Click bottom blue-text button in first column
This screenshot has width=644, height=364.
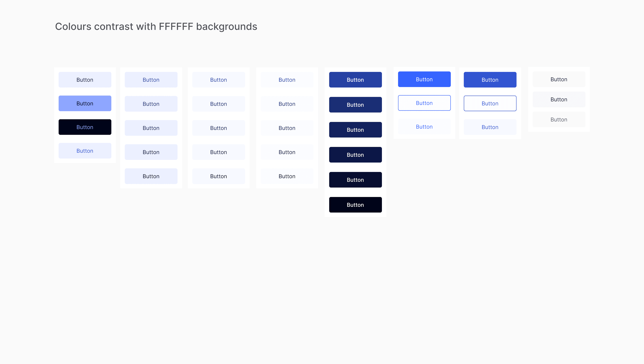[85, 151]
